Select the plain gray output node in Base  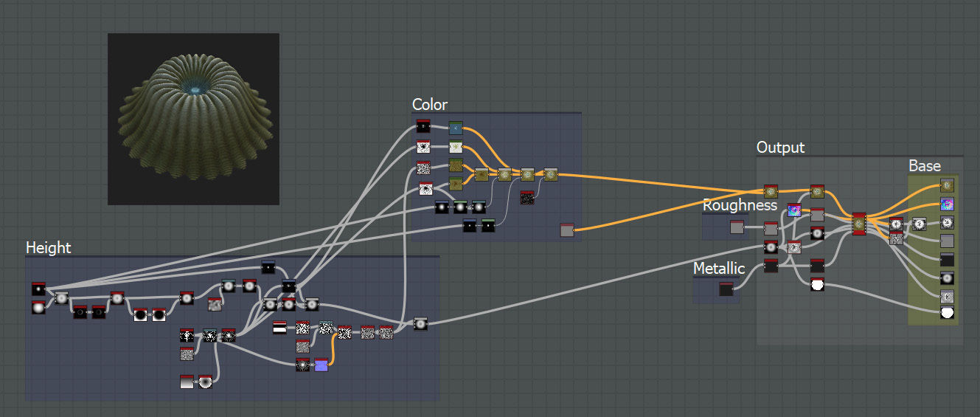click(x=948, y=241)
